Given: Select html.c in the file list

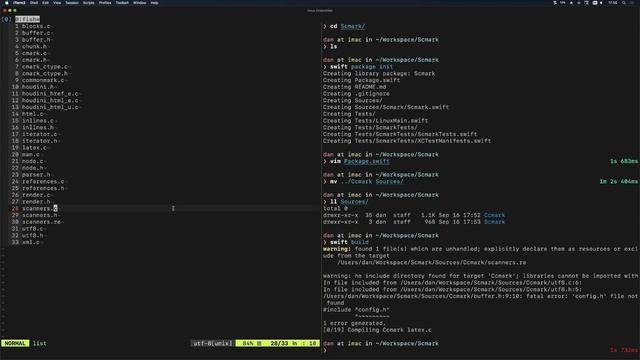Looking at the screenshot, I should click(33, 114).
